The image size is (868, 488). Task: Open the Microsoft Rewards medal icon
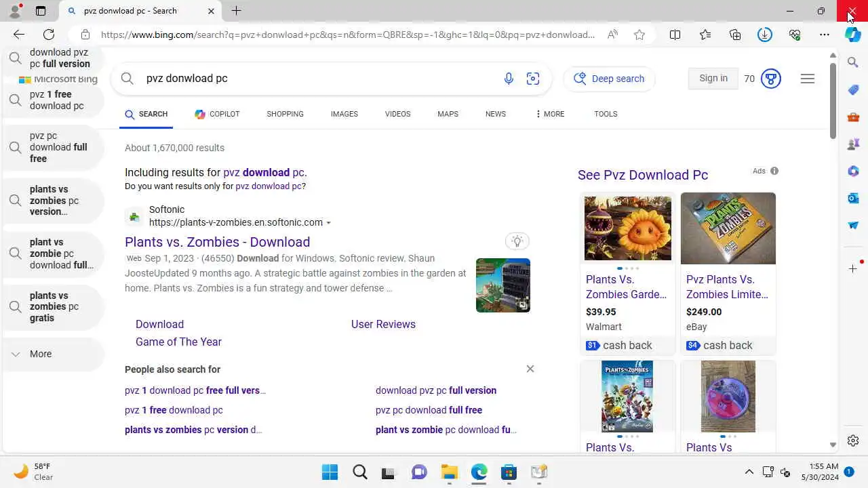[771, 79]
